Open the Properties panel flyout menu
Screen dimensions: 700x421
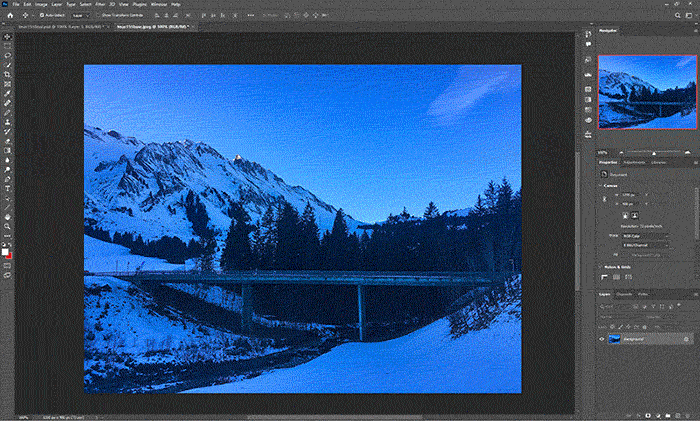coord(696,163)
